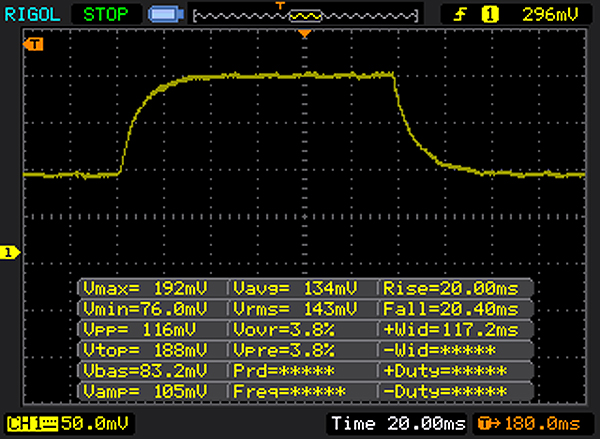Click the rising edge trigger icon
Image resolution: width=600 pixels, height=439 pixels.
[460, 15]
